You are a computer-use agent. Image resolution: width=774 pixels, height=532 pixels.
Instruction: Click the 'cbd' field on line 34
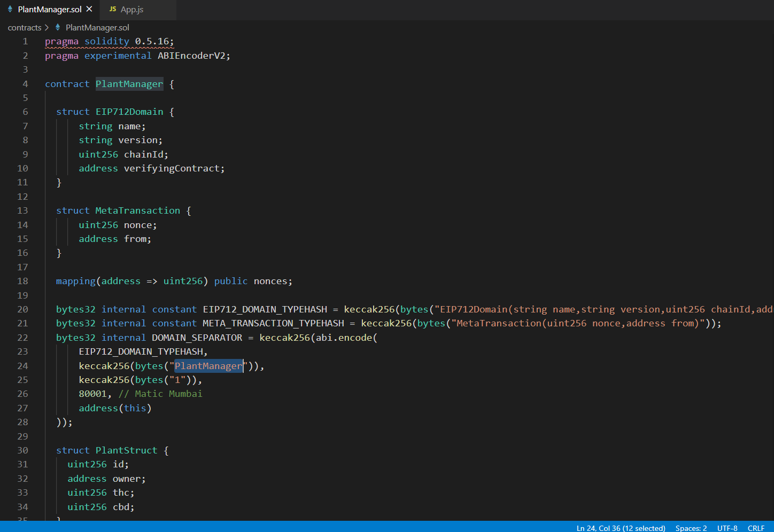tap(121, 507)
